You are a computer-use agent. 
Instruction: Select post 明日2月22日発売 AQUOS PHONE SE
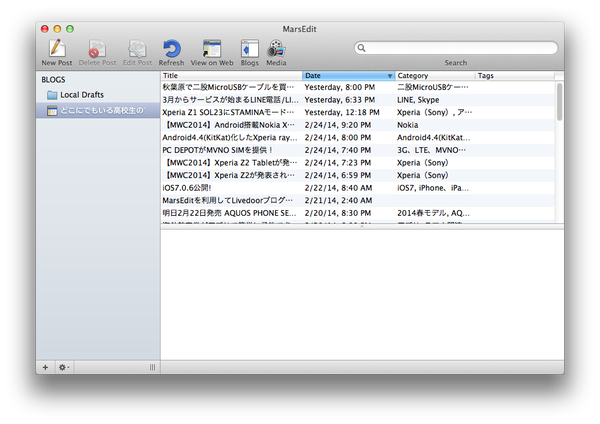pos(229,213)
